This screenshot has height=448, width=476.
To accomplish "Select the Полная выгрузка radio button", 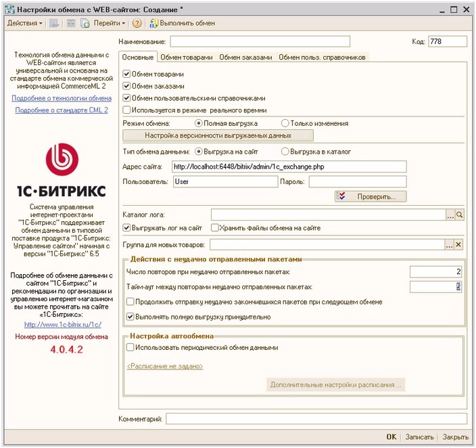I will pos(199,123).
